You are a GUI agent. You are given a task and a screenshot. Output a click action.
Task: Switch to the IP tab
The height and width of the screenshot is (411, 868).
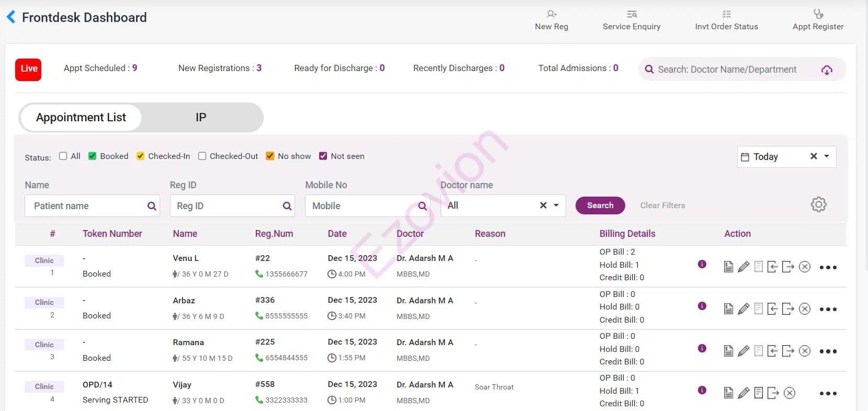pyautogui.click(x=201, y=118)
